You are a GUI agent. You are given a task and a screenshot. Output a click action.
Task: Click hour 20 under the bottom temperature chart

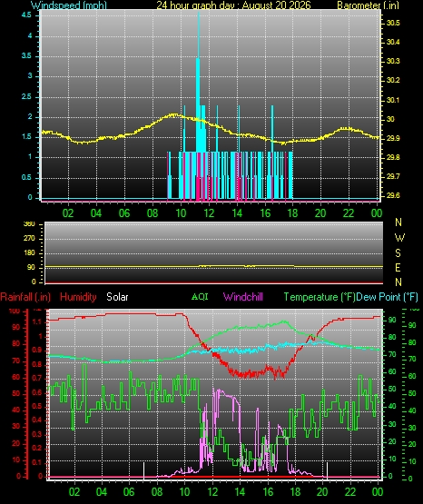[322, 492]
